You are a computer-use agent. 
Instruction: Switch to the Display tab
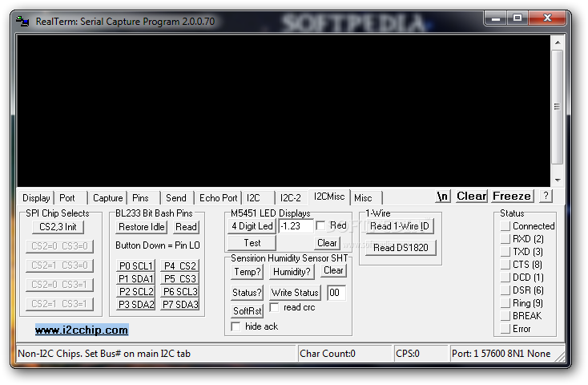point(36,198)
